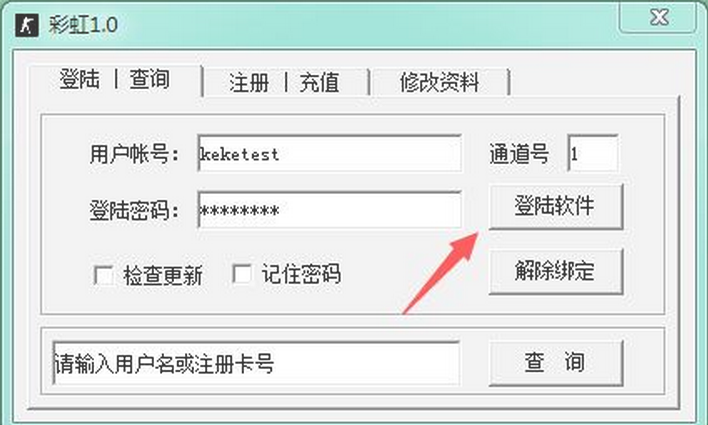This screenshot has height=425, width=708.
Task: Click the 彩虹 app icon in title bar
Action: [27, 25]
